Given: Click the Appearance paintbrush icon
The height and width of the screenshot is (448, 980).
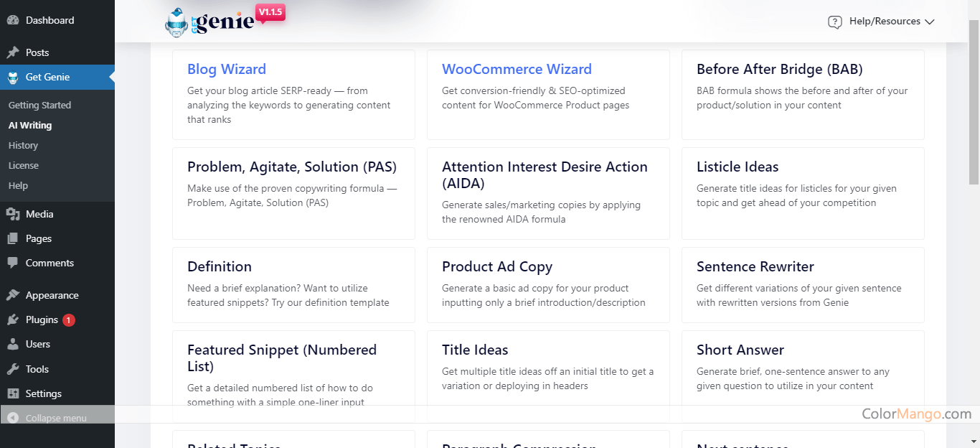Looking at the screenshot, I should click(13, 295).
